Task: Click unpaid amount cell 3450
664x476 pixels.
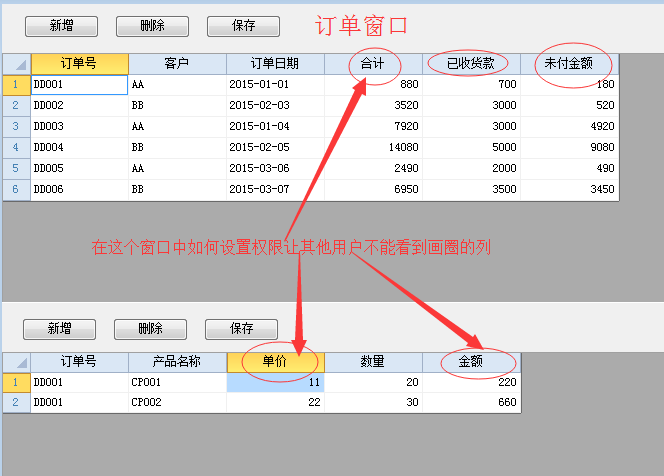Action: point(569,189)
